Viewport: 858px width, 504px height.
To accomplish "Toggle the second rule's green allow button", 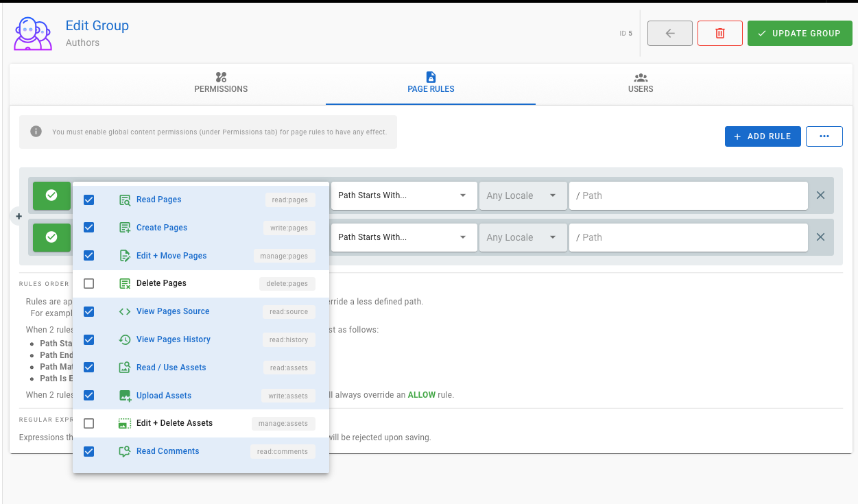I will click(x=51, y=237).
